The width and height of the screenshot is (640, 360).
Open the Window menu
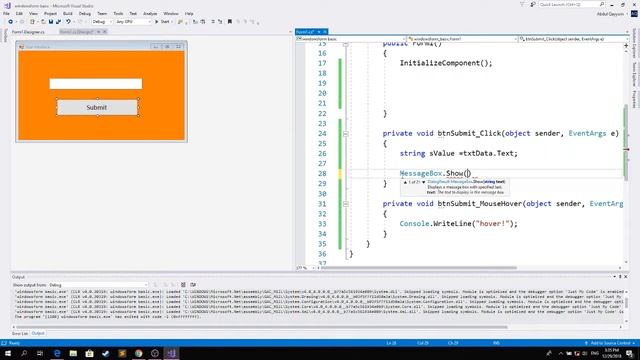coord(171,13)
